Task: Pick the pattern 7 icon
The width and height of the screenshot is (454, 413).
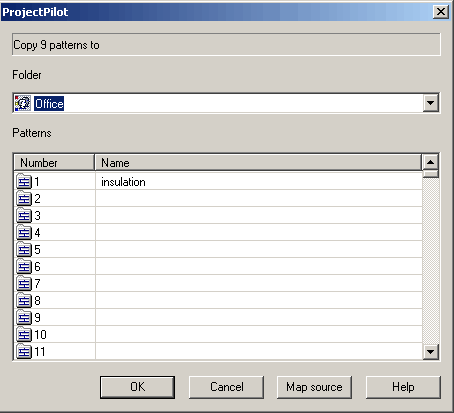Action: pos(24,284)
